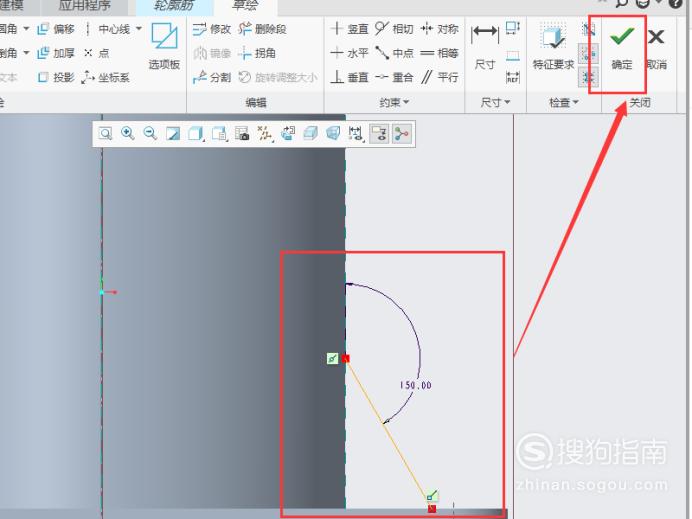
Task: Click the shaded cube icon in graphics toolbar
Action: tap(311, 133)
